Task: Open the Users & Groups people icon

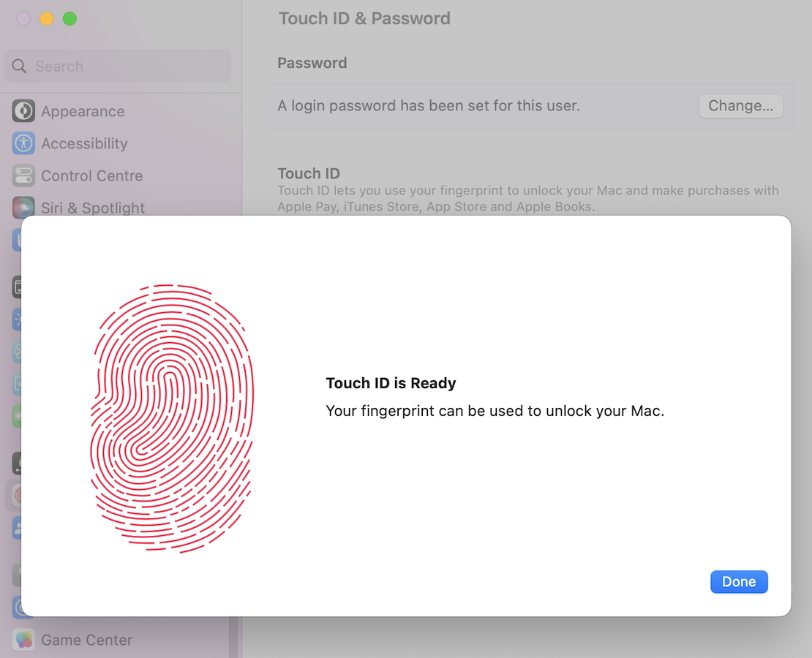Action: click(17, 528)
